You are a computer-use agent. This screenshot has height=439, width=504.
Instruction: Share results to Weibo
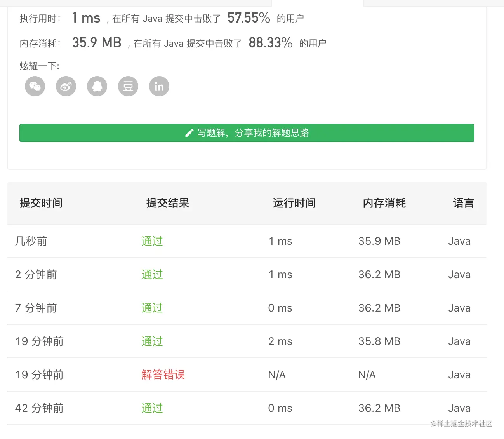[66, 86]
